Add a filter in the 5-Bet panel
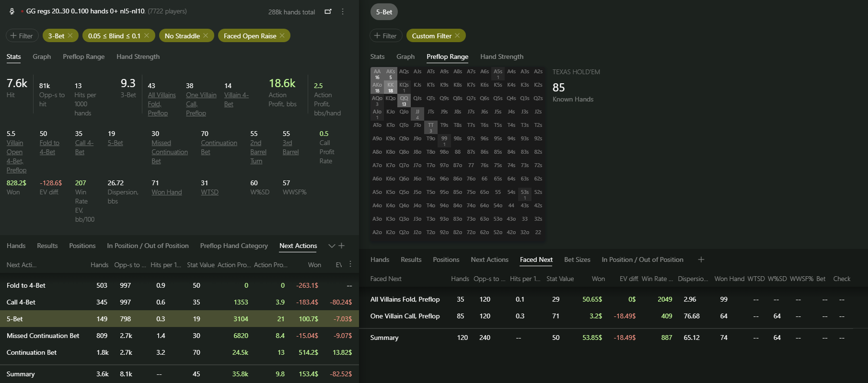This screenshot has height=383, width=868. click(386, 36)
